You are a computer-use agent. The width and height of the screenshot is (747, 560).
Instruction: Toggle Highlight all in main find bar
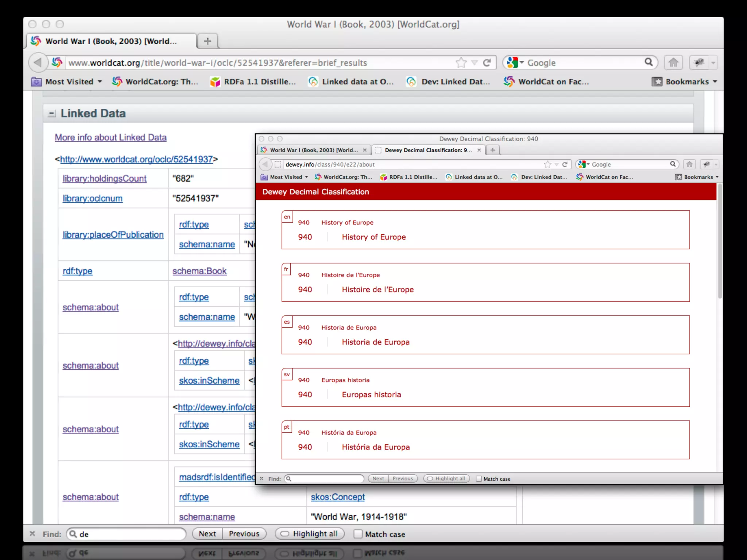coord(310,534)
